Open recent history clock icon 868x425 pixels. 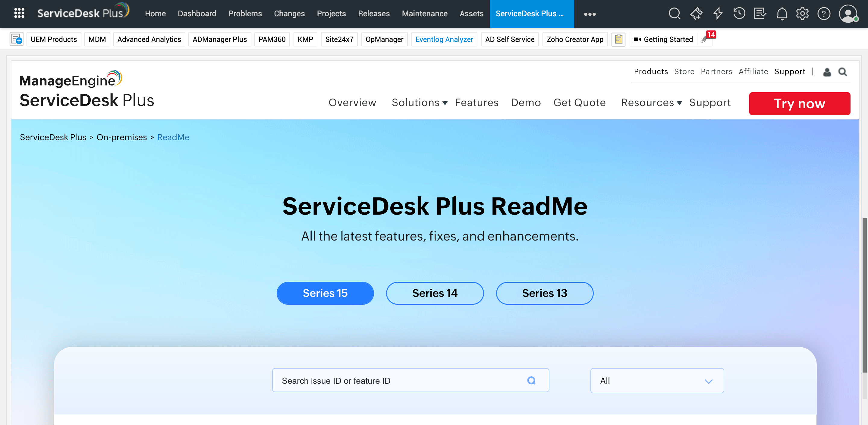pos(739,14)
